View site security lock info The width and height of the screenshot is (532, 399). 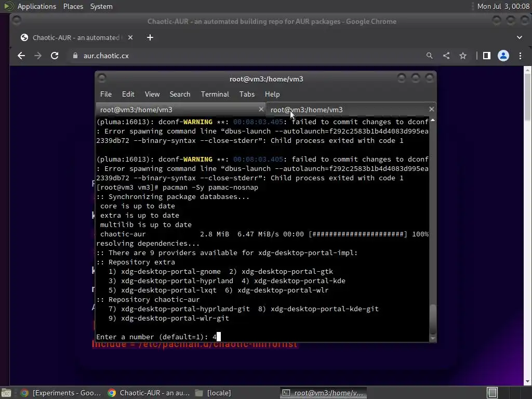(x=75, y=56)
